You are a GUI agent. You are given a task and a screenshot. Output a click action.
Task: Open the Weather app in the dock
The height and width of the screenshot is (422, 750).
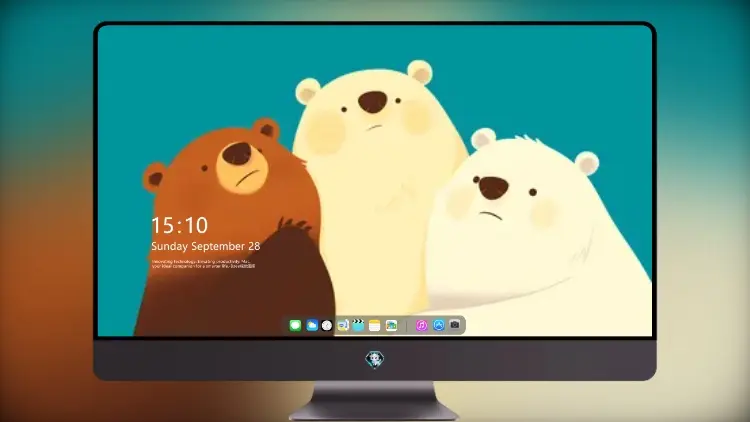tap(312, 325)
